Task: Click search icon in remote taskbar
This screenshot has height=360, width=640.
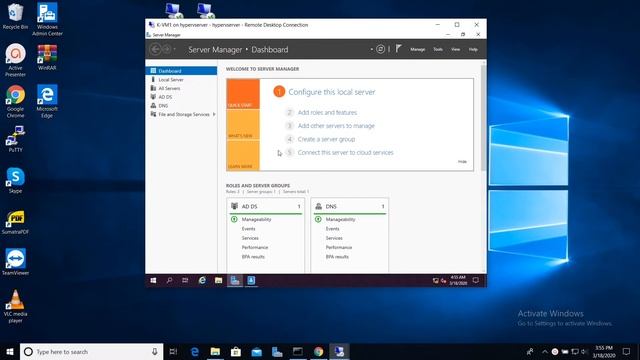Action: point(169,280)
